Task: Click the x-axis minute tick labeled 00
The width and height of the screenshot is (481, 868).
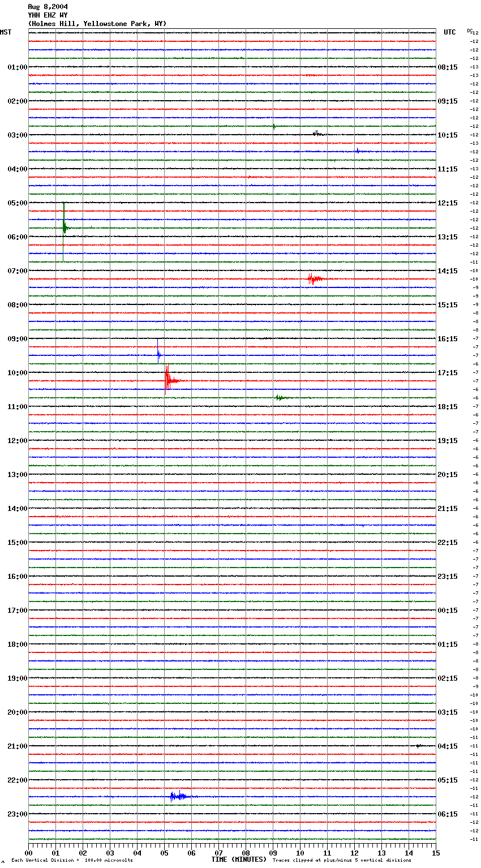Action: coord(28,853)
